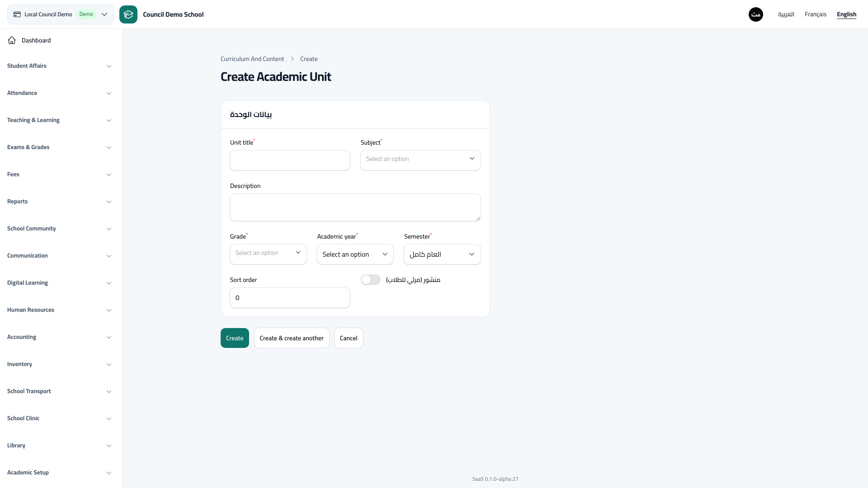Viewport: 868px width, 488px height.
Task: Expand the Communication sidebar group
Action: (x=59, y=256)
